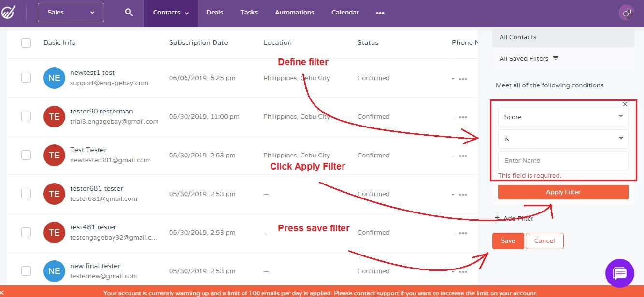Open the Automations menu item

click(x=294, y=13)
